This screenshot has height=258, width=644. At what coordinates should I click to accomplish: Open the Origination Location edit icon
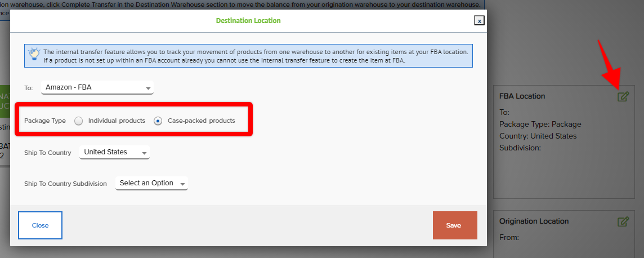pyautogui.click(x=623, y=221)
